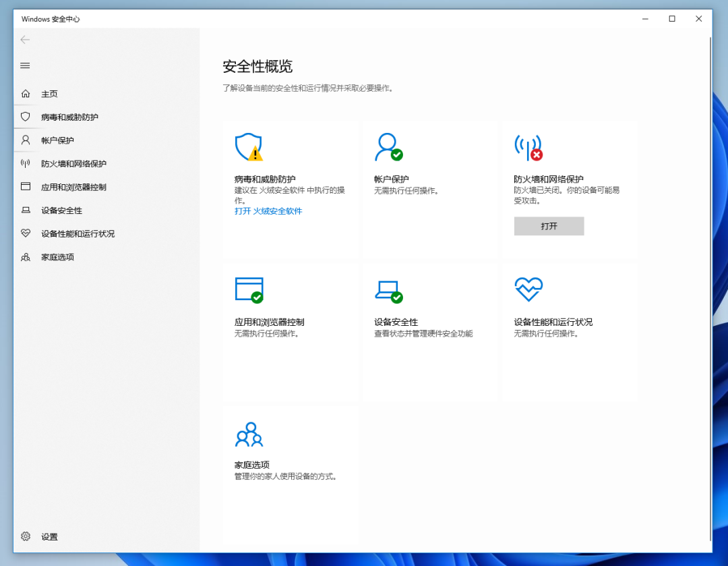Click the settings gear icon
Viewport: 728px width, 566px height.
click(x=26, y=536)
